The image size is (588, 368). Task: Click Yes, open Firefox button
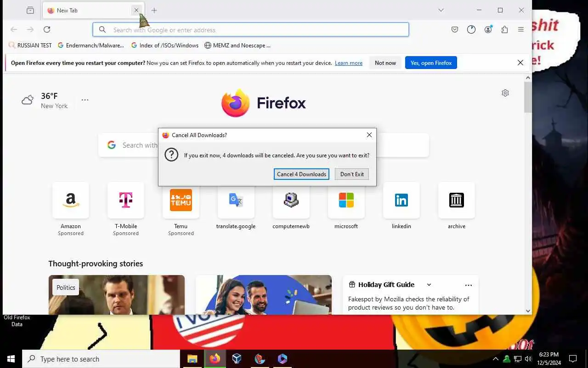tap(431, 63)
